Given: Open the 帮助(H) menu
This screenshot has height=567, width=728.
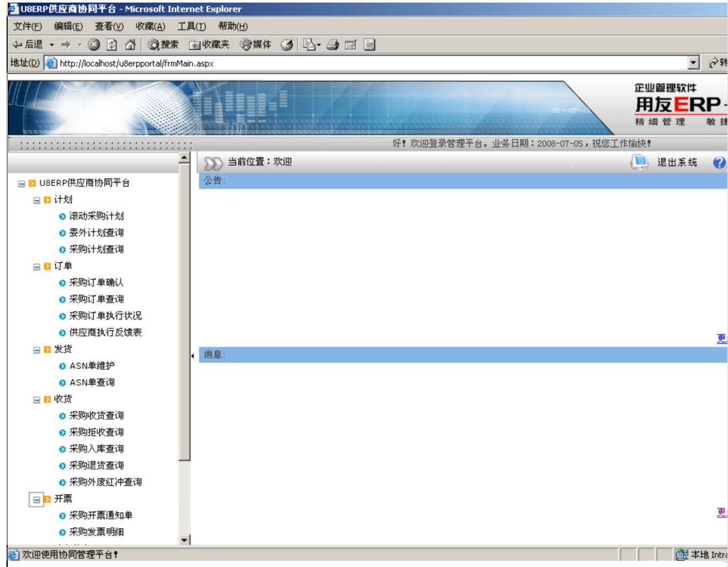Looking at the screenshot, I should point(233,27).
